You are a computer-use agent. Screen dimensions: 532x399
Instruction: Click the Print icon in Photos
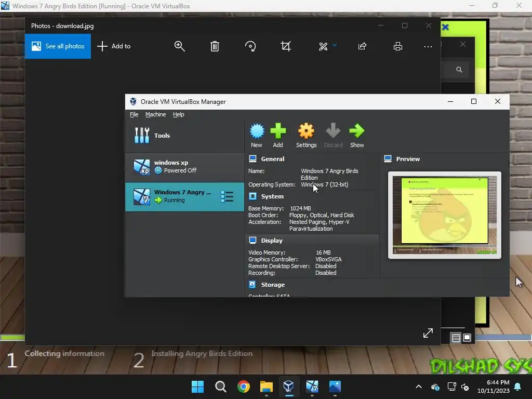coord(398,46)
